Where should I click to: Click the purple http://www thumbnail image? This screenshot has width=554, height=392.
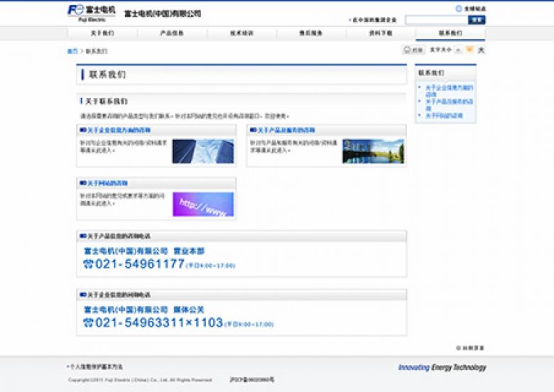tap(203, 204)
